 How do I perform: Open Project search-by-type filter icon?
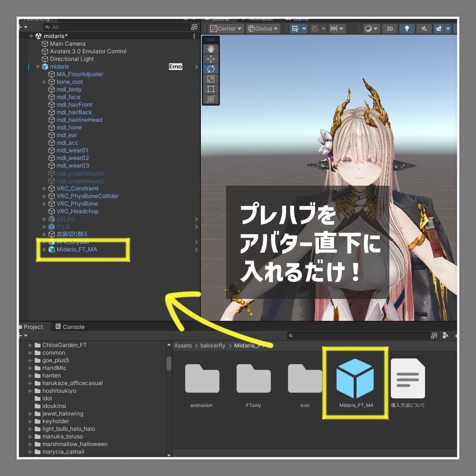point(446,336)
